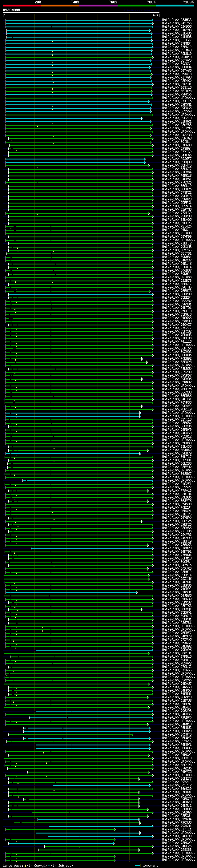This screenshot has height=868, width=197.
Task: Open the UniRef100_B8C1P3 entry
Action: 177,765
